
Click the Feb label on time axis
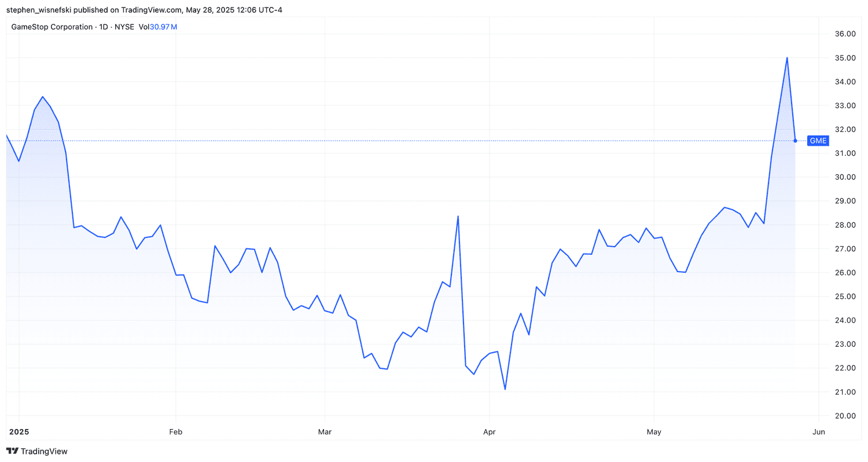point(176,432)
